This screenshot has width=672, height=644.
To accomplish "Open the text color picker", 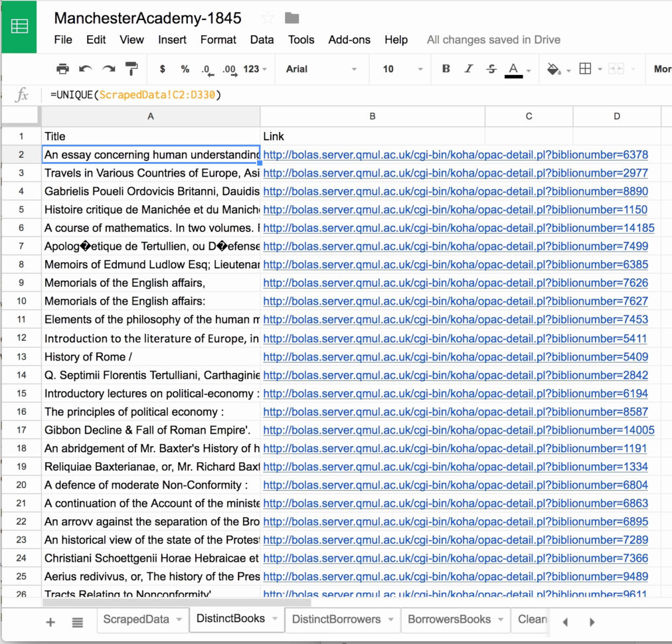I will [x=514, y=69].
